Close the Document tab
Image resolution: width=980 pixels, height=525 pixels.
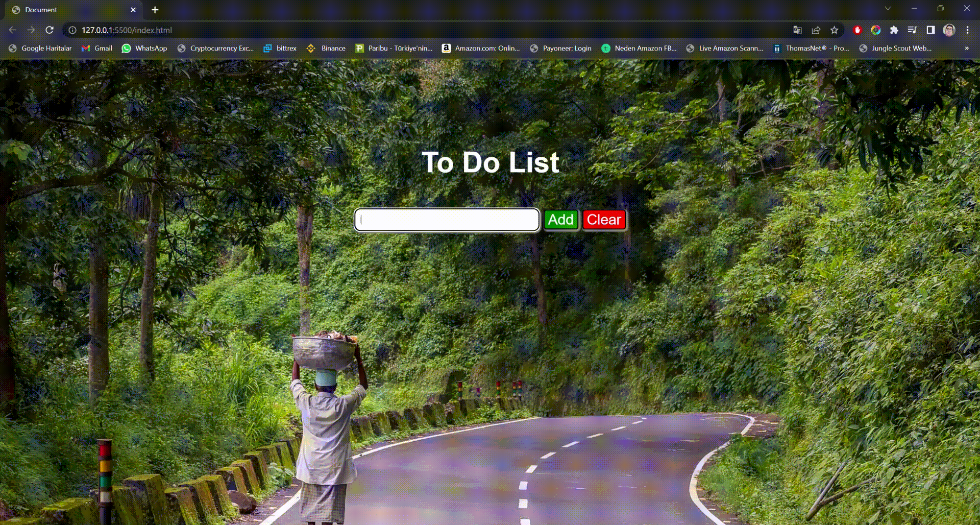coord(133,10)
